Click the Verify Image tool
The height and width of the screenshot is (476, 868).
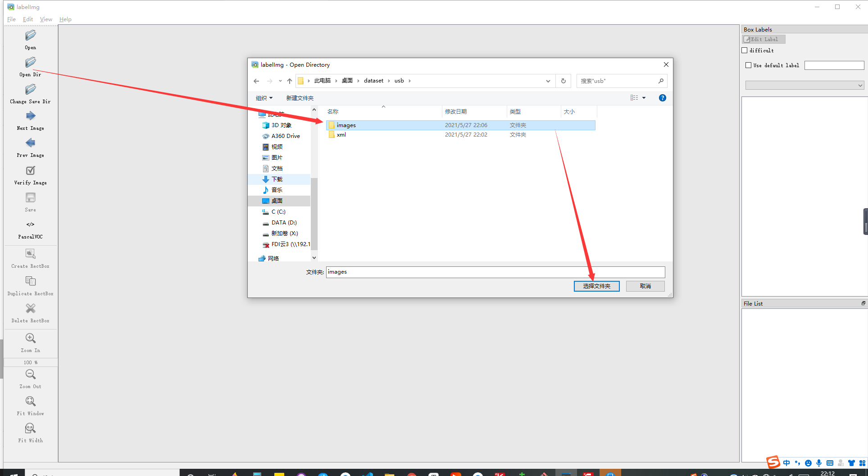coord(30,175)
